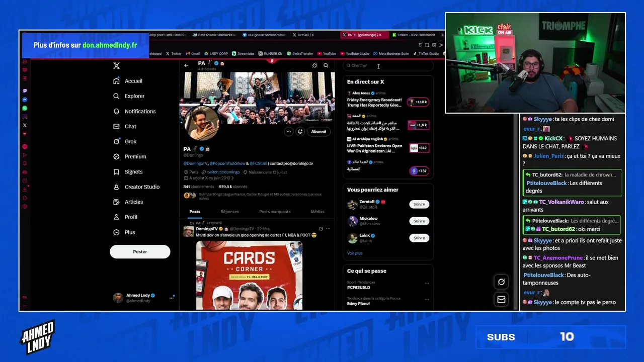The height and width of the screenshot is (362, 644).
Task: Open Profil in the X sidebar
Action: point(125,217)
